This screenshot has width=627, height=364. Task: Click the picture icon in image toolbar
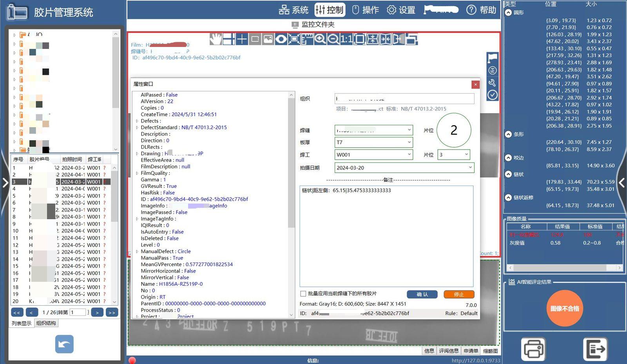[268, 39]
